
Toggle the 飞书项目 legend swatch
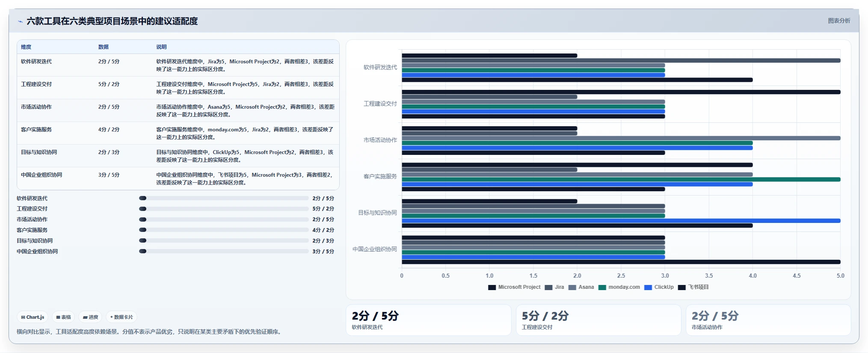(x=682, y=287)
